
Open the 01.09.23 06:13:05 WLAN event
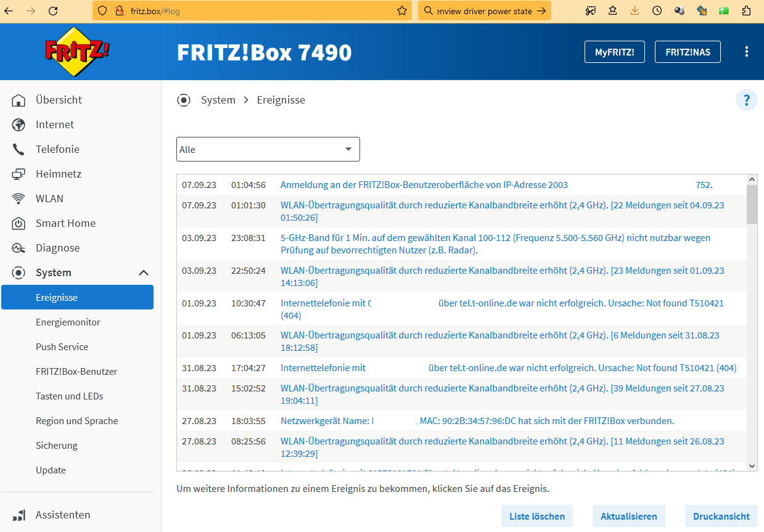461,342
